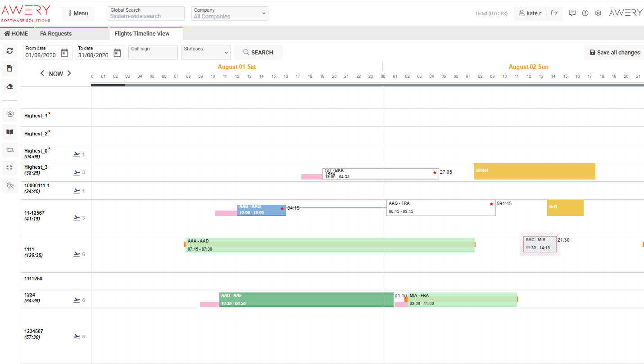Click Save all changes button

click(614, 53)
